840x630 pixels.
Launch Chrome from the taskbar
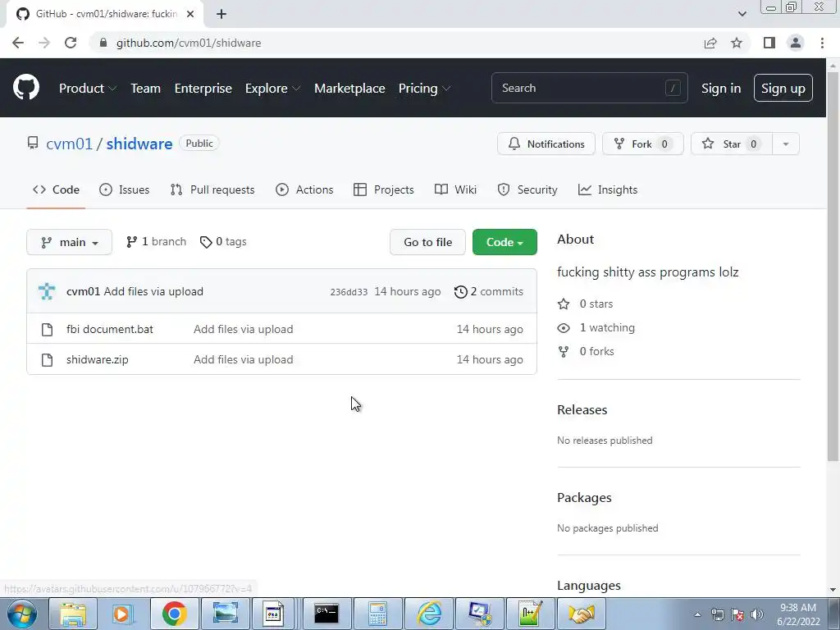(174, 614)
